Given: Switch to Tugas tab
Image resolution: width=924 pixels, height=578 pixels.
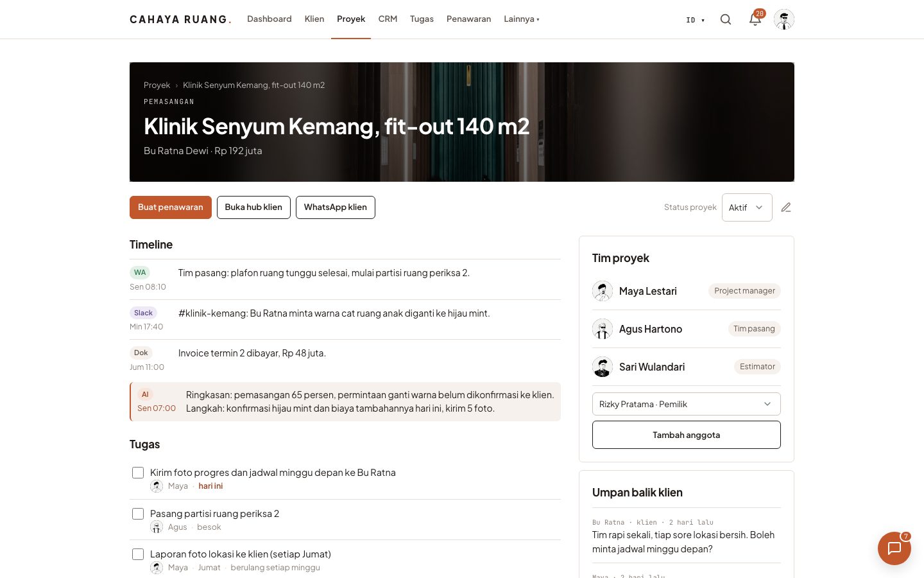Looking at the screenshot, I should (422, 19).
